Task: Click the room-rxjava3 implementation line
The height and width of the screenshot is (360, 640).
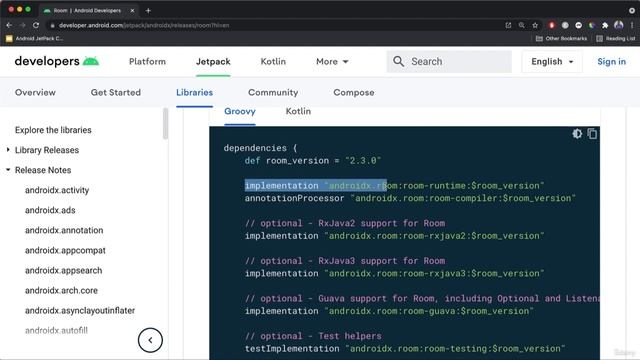Action: click(x=394, y=273)
